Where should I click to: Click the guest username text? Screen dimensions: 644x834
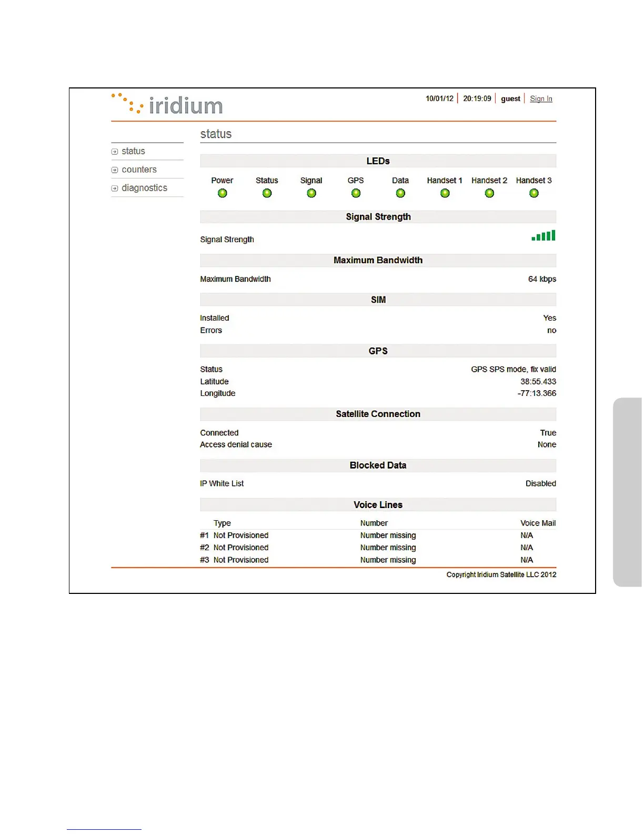point(510,98)
